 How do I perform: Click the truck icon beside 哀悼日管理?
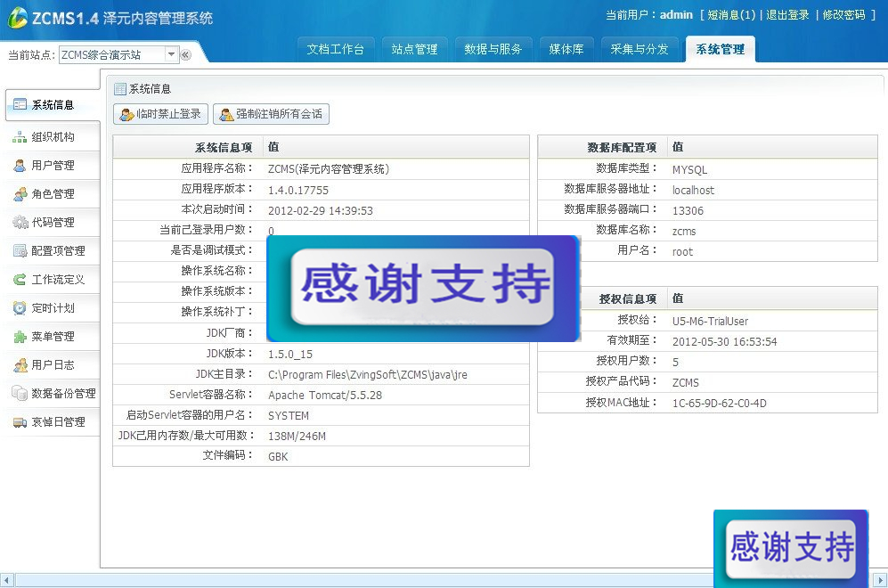point(20,422)
